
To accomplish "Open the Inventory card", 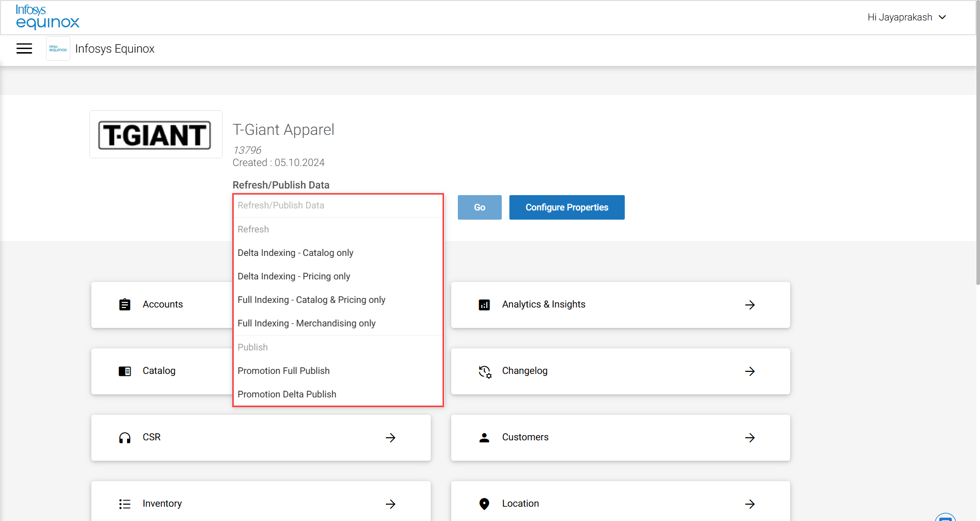I will coord(261,501).
